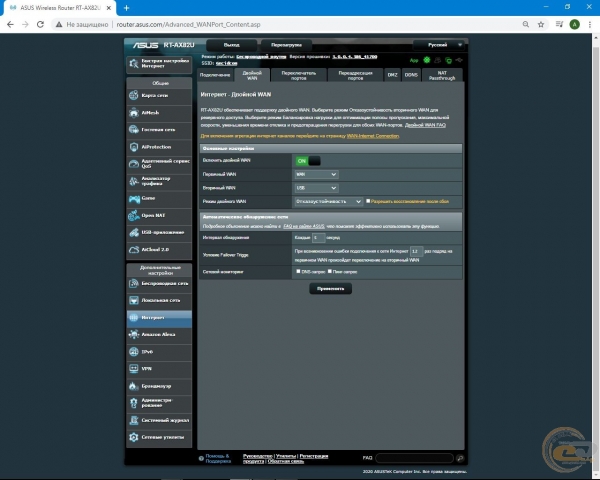
Task: Open Amazon Alexa in the sidebar
Action: pyautogui.click(x=159, y=335)
